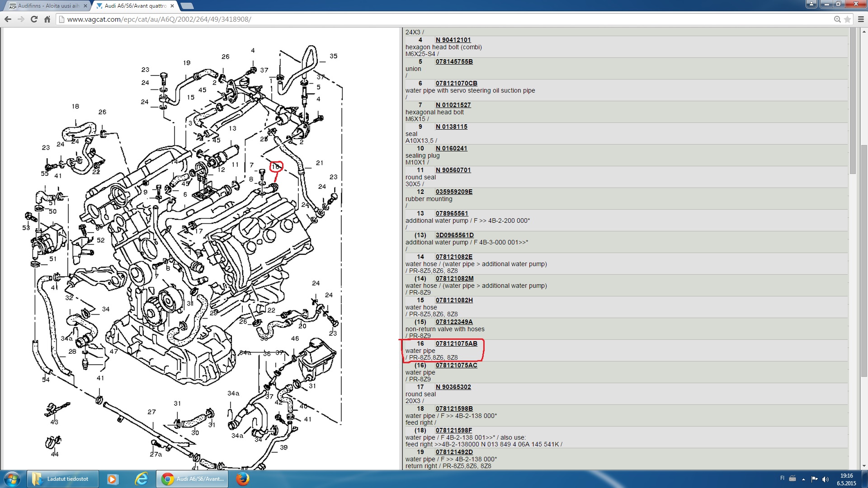Click the zoom magnifier in address bar

tap(837, 19)
